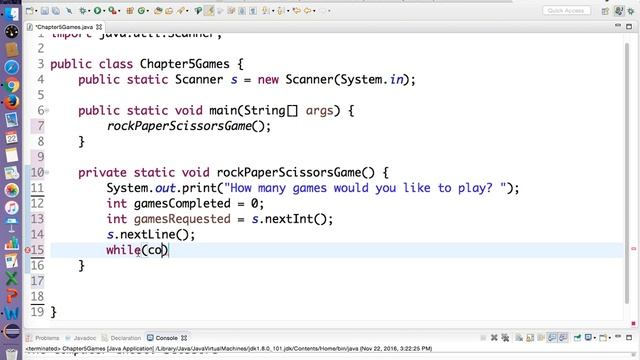
Task: Click Remove Launch console icon
Action: pyautogui.click(x=494, y=338)
